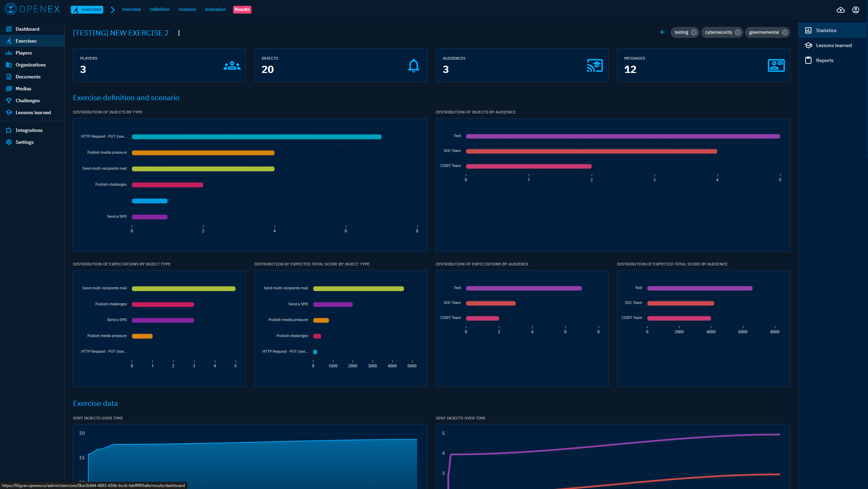868x489 pixels.
Task: Click the Injects count card
Action: 340,65
